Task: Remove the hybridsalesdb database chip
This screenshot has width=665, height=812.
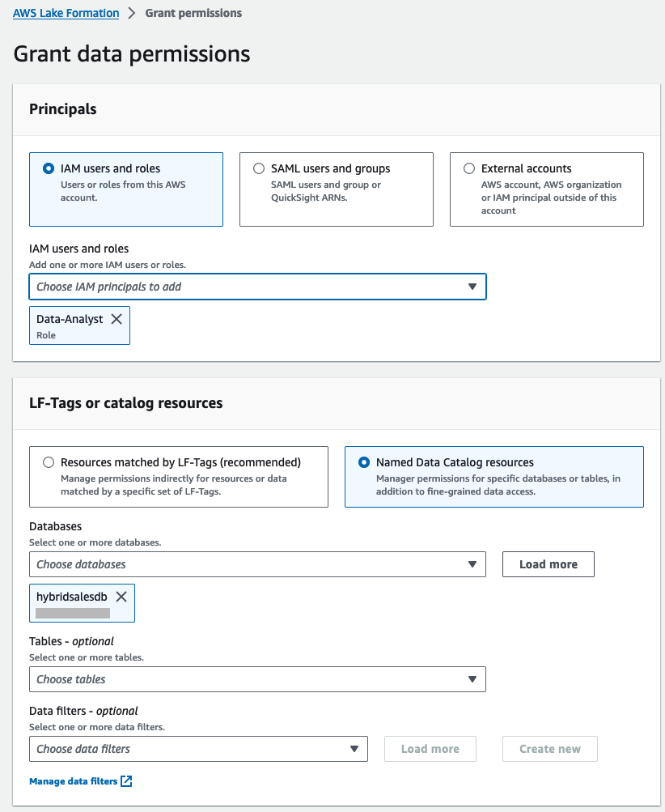Action: click(x=121, y=597)
